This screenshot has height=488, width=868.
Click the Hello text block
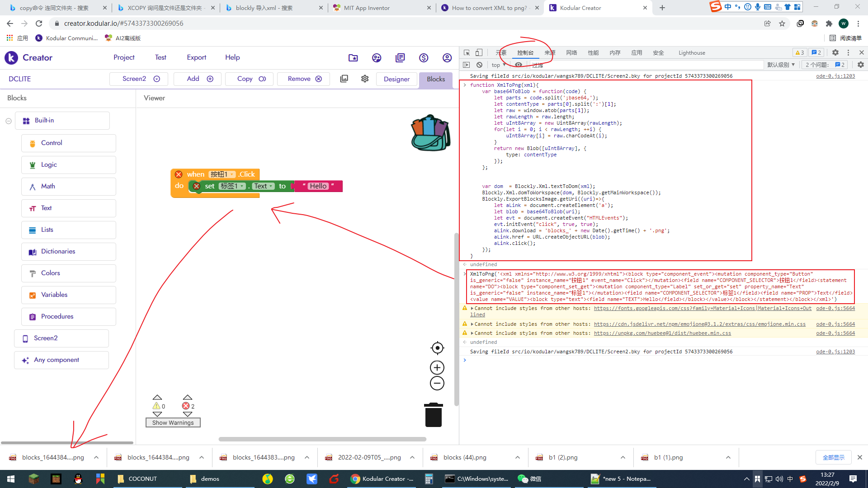pos(318,186)
